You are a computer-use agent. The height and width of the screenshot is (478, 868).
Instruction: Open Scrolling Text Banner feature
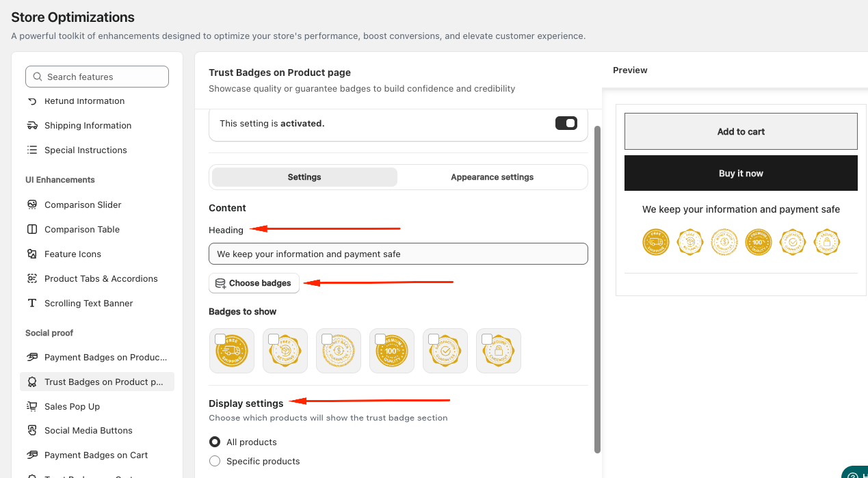(x=97, y=303)
